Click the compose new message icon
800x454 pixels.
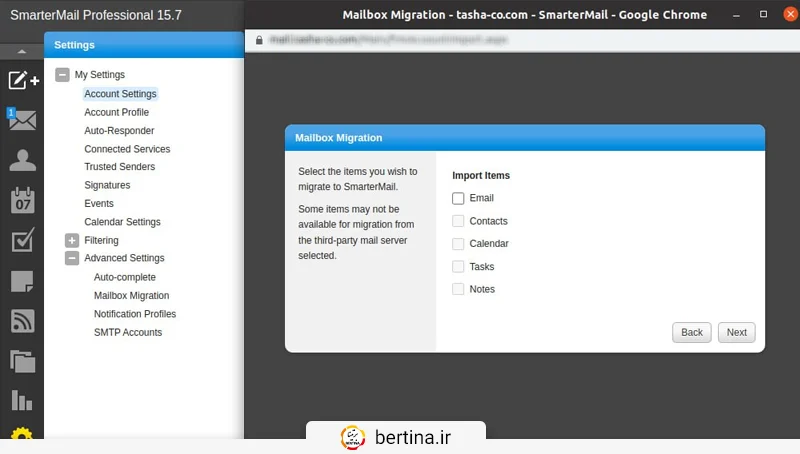click(22, 81)
